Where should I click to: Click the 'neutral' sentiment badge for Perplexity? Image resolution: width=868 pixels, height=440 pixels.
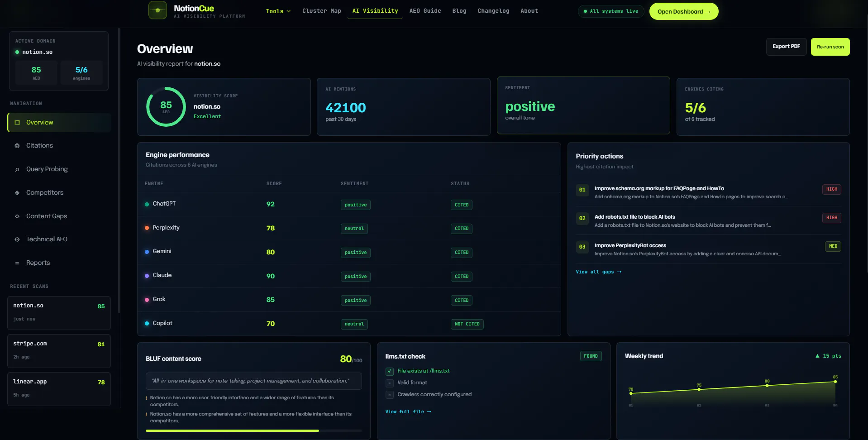pyautogui.click(x=354, y=229)
